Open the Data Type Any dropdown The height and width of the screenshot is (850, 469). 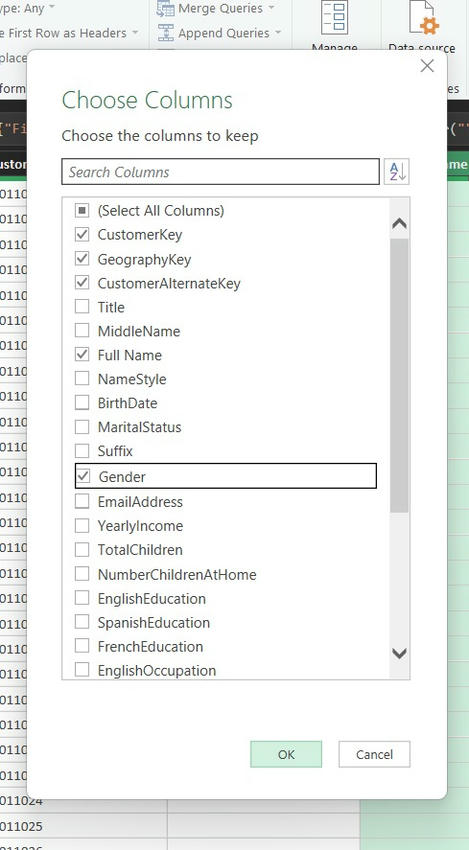(x=52, y=8)
